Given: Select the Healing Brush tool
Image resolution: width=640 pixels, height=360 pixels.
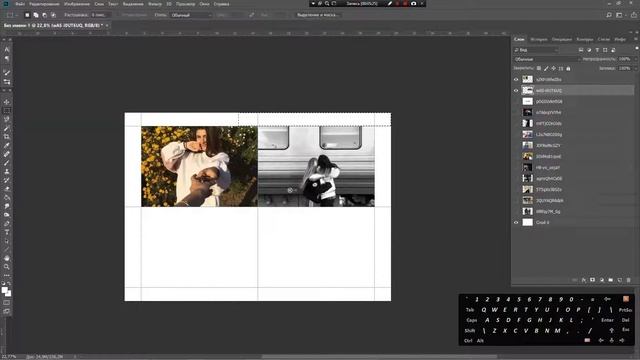Looking at the screenshot, I should [7, 154].
